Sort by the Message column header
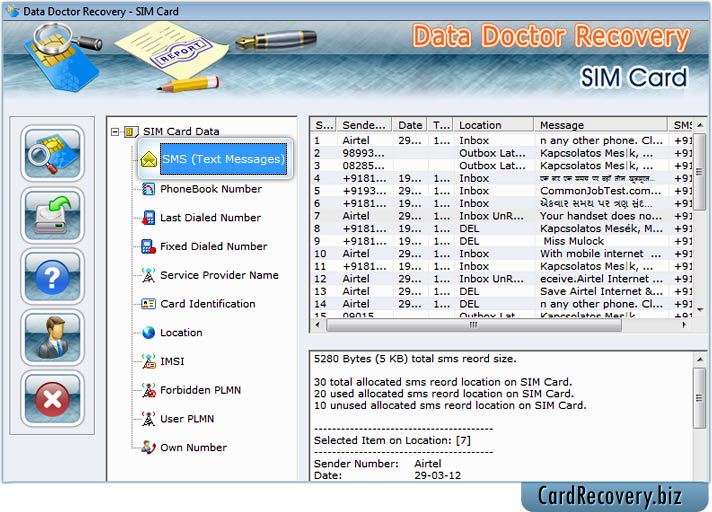The height and width of the screenshot is (512, 712). tap(601, 125)
